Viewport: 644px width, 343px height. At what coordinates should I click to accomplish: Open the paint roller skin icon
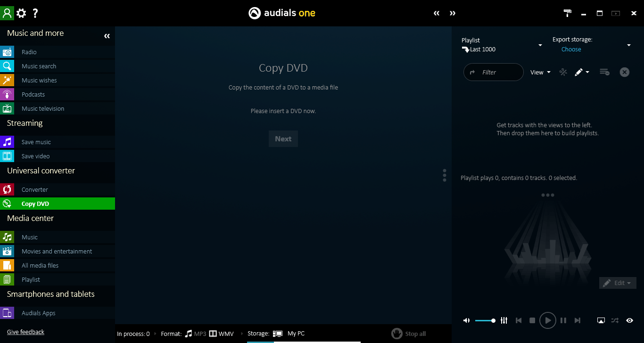568,13
